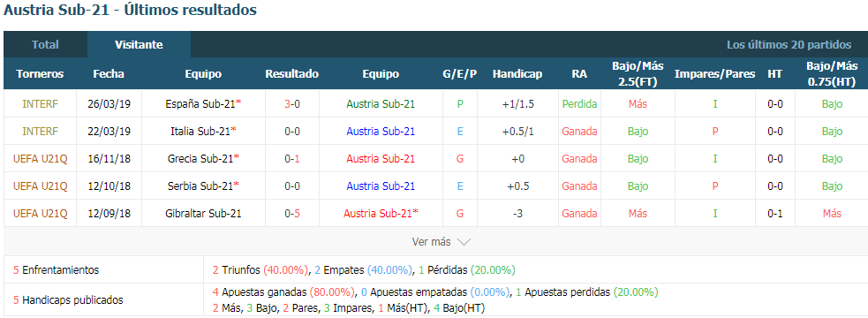Open the INTERF tournament on 26/03/19
The height and width of the screenshot is (318, 868).
coord(40,103)
